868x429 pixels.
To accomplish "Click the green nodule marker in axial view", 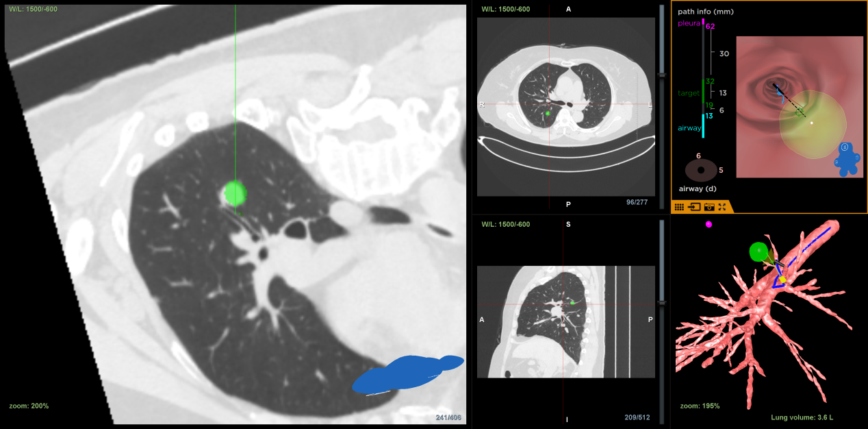I will click(548, 113).
